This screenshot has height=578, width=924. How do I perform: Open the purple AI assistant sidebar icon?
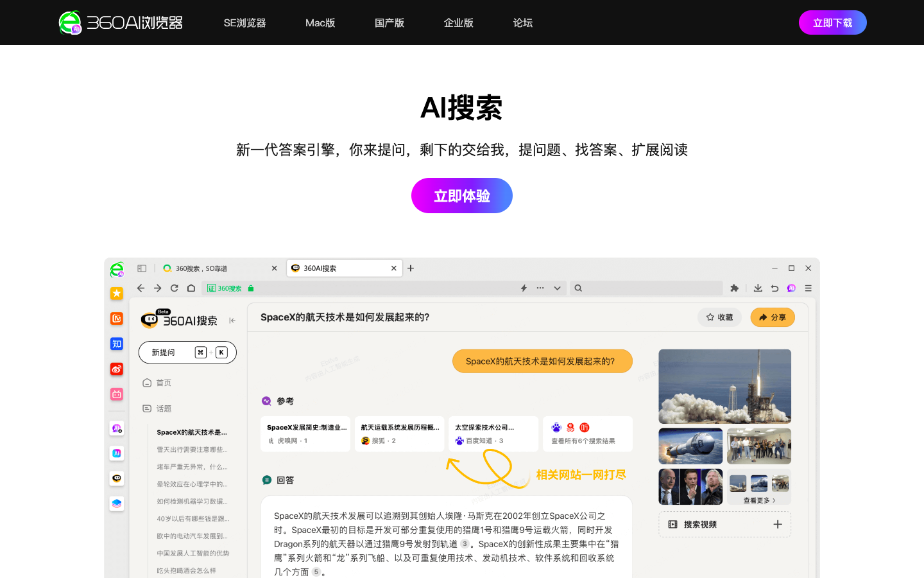[117, 428]
